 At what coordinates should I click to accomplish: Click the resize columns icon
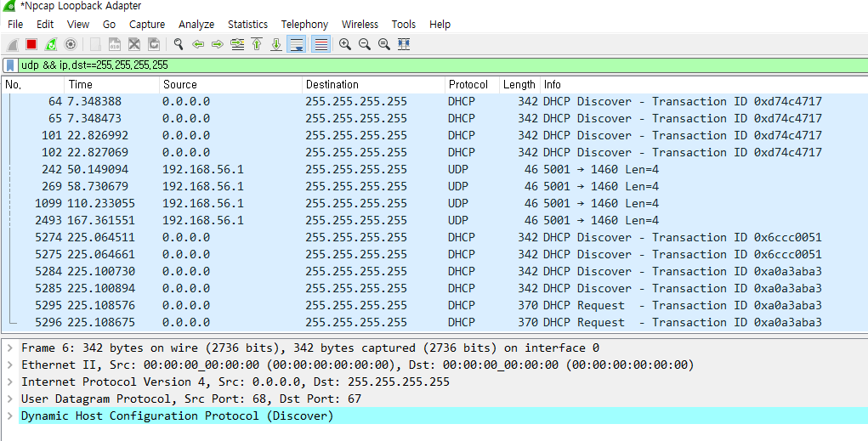[x=404, y=44]
